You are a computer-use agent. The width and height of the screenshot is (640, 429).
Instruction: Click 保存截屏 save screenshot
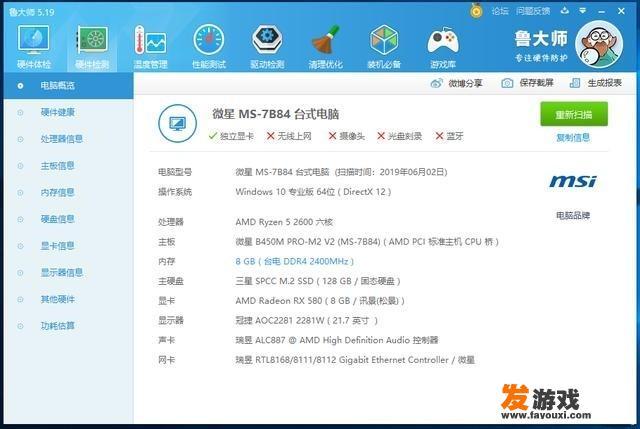click(x=527, y=83)
